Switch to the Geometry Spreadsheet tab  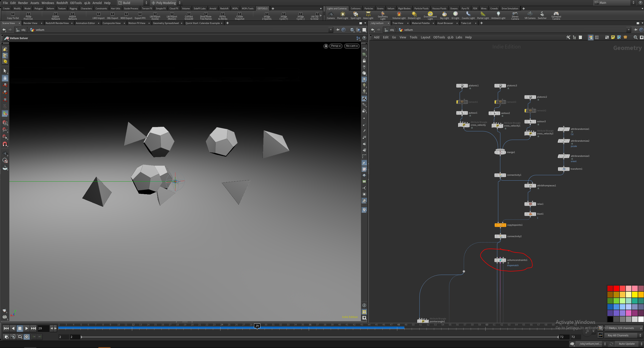(x=166, y=23)
